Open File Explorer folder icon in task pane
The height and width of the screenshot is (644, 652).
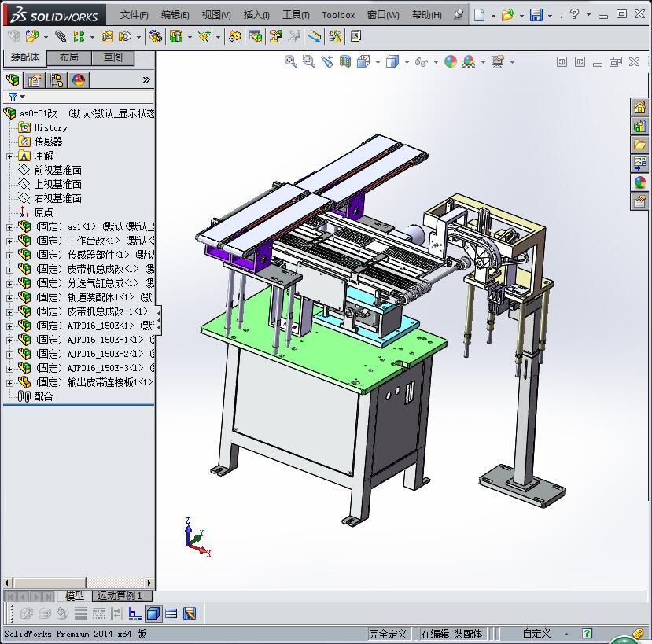pos(639,144)
